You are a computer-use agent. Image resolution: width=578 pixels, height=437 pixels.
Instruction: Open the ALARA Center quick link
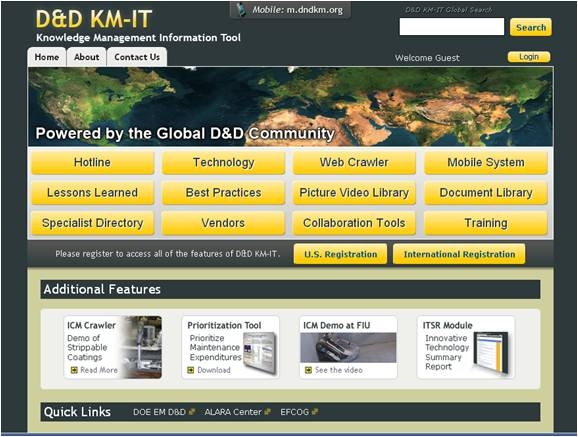pyautogui.click(x=233, y=412)
